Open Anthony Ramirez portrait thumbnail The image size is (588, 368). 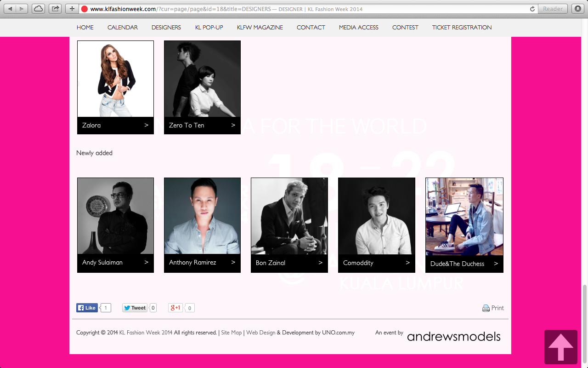[x=202, y=216]
